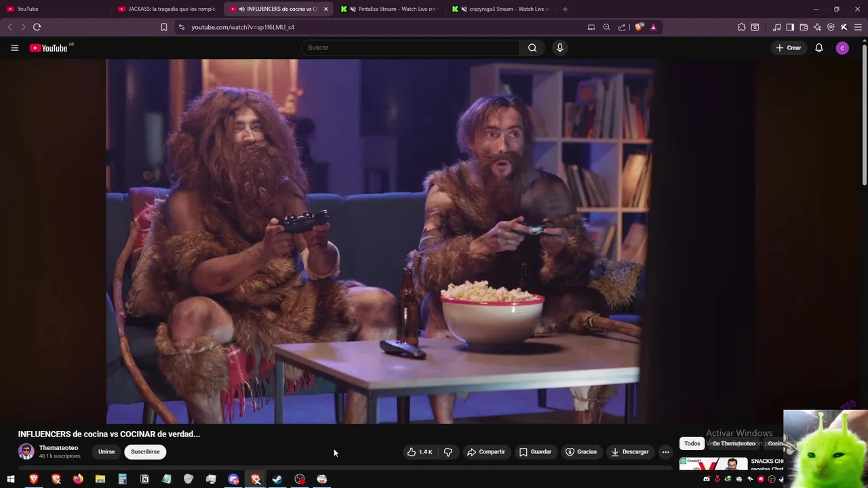
Task: Dislike the video with thumbs down
Action: tap(448, 452)
